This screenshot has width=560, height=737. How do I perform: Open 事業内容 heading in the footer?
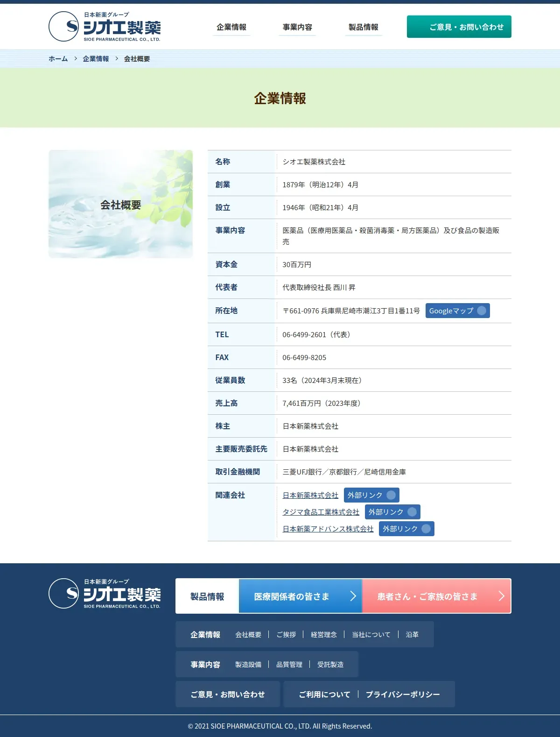click(205, 664)
